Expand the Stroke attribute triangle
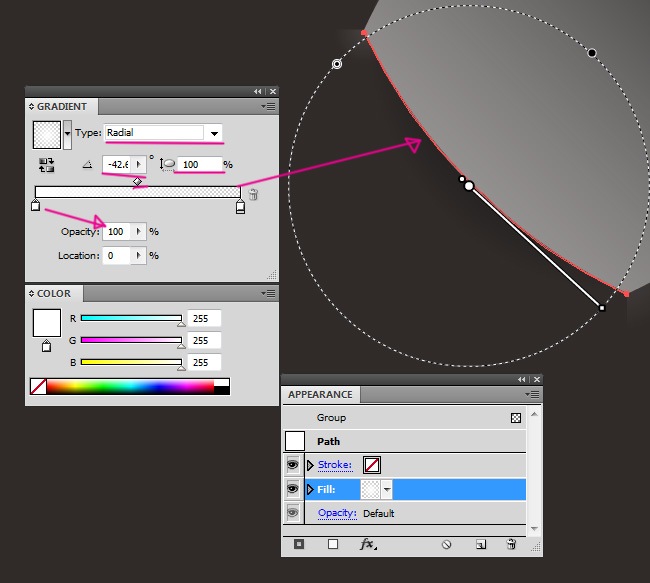 pos(310,465)
